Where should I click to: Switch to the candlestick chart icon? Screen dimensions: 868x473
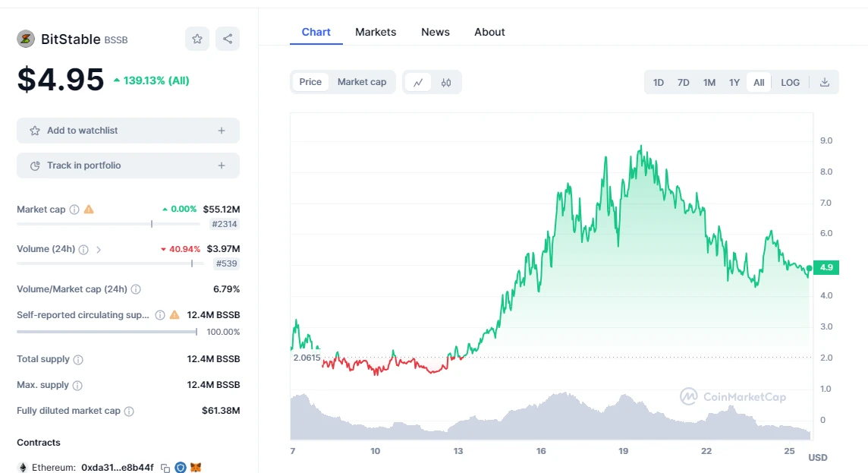(x=447, y=82)
